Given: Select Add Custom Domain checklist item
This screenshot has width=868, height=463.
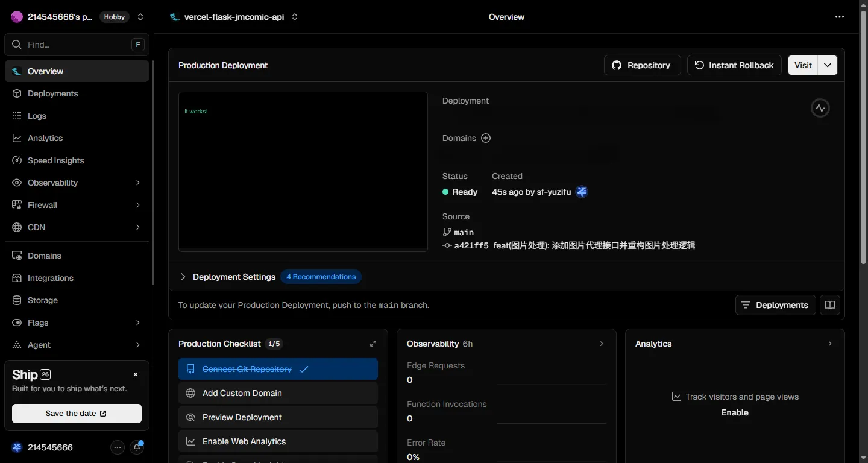Looking at the screenshot, I should click(278, 393).
